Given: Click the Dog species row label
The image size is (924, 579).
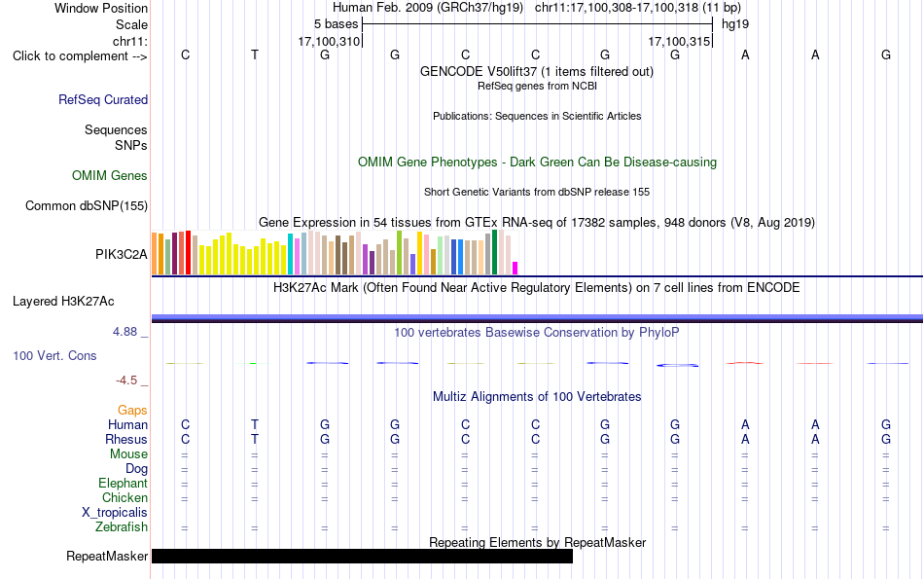Looking at the screenshot, I should (137, 469).
